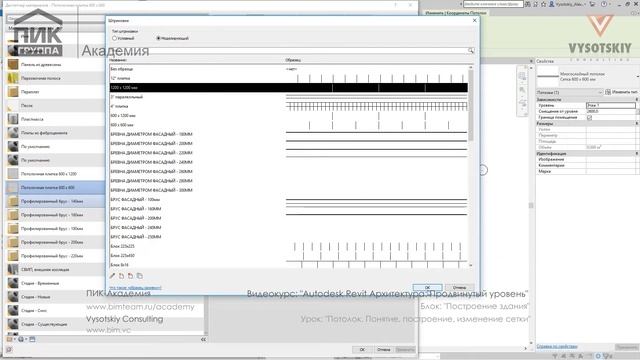Select 'Плиты из фиброцемента' material

[56, 133]
